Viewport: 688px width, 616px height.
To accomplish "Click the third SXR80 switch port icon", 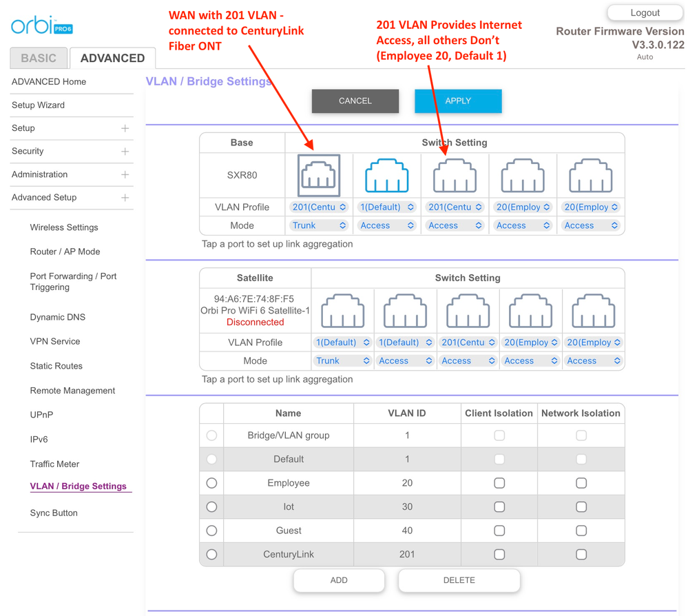I will (455, 176).
